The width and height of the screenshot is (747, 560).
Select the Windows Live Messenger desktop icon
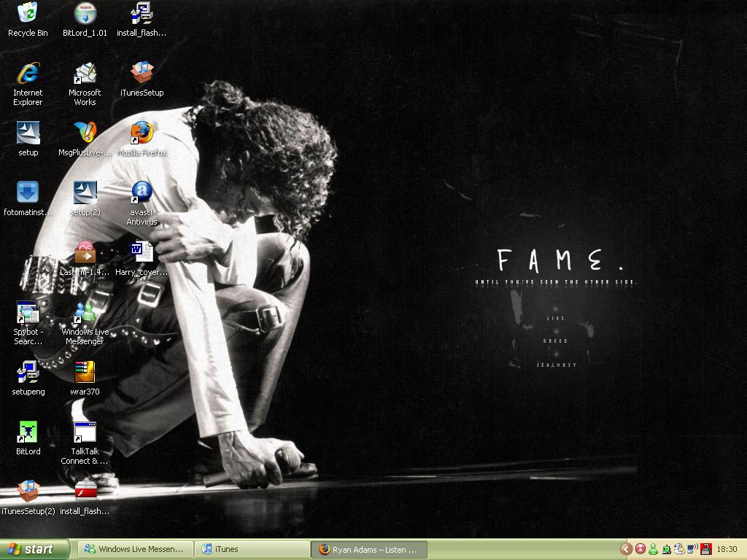[85, 314]
